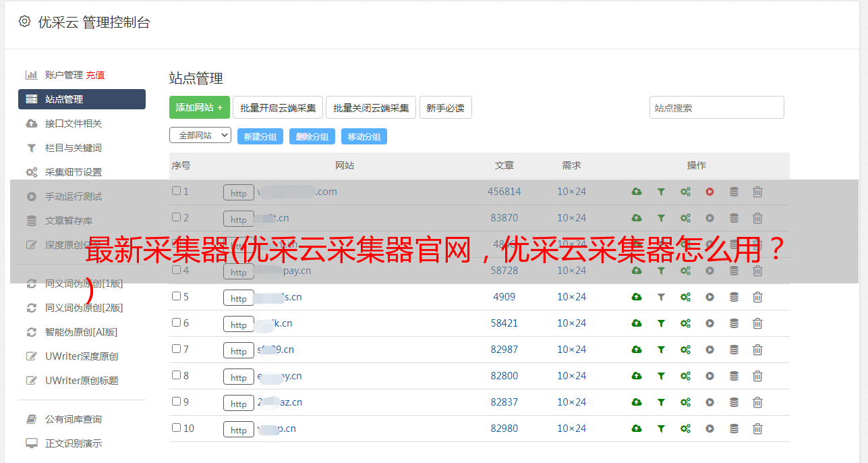Delete site 2 with trash icon
This screenshot has height=463, width=868.
pos(757,218)
